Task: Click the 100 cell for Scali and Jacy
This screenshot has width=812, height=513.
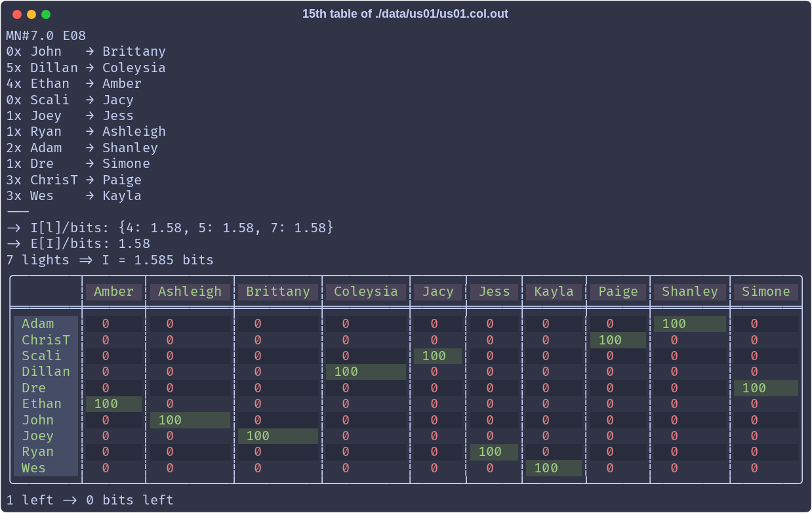Action: pyautogui.click(x=438, y=356)
